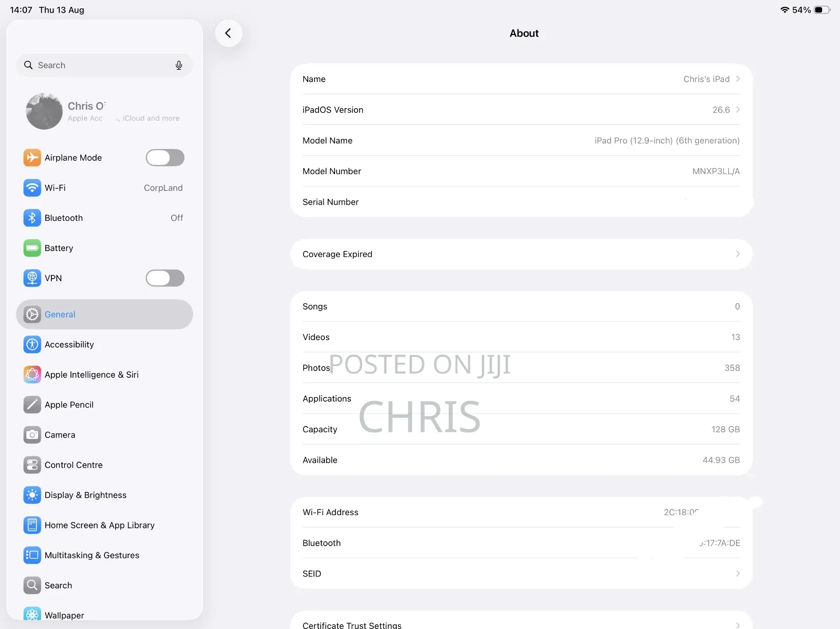
Task: Focus the Settings search field
Action: 104,65
